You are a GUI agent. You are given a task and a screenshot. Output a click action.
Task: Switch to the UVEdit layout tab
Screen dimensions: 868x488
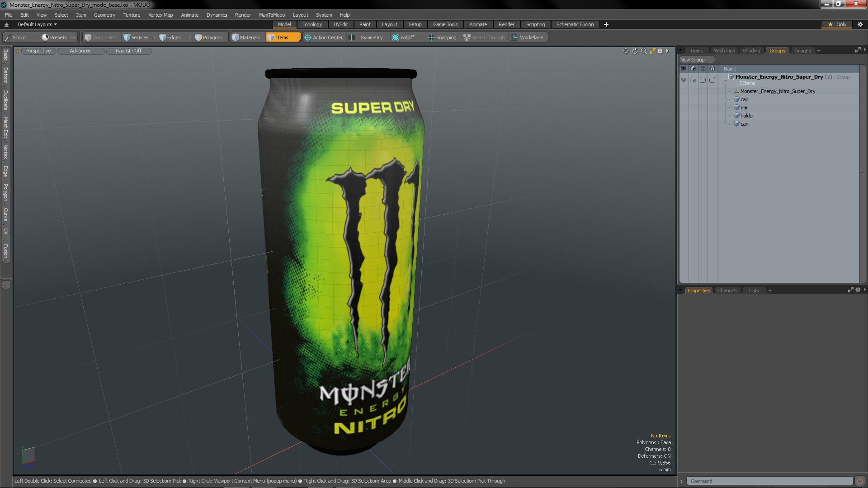tap(340, 24)
